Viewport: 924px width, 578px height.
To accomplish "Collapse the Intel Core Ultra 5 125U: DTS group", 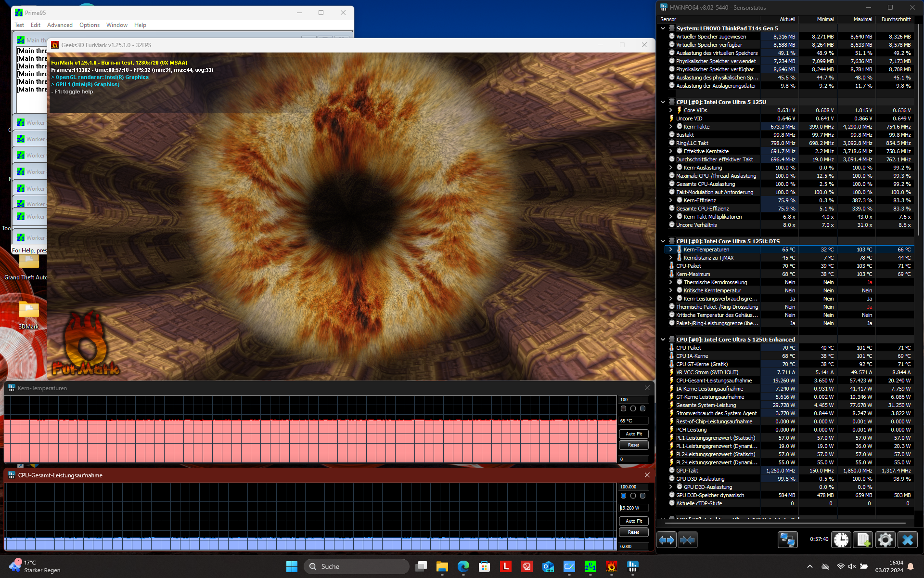I will [x=663, y=241].
